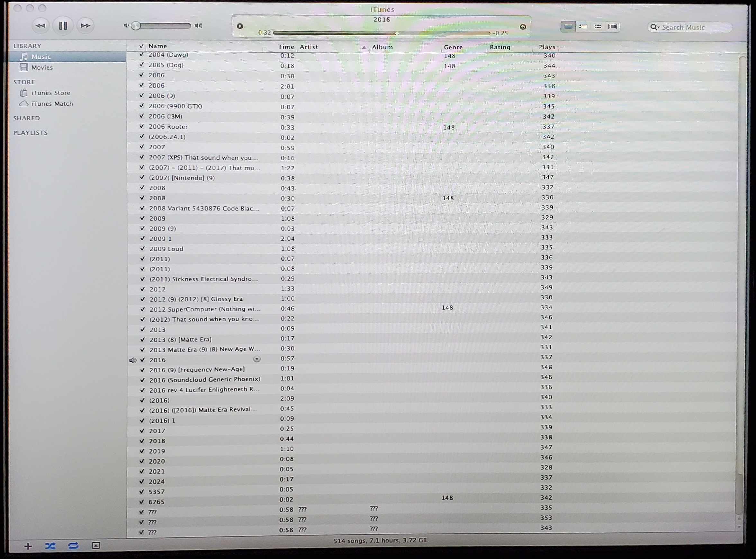The image size is (756, 559).
Task: Click the vertical scrollbar thumb
Action: 739,494
